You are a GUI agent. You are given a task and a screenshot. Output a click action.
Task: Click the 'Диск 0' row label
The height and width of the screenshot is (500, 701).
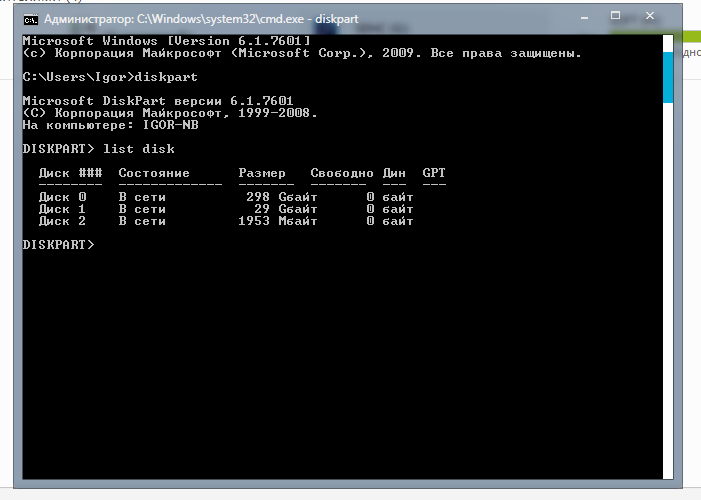(x=62, y=197)
